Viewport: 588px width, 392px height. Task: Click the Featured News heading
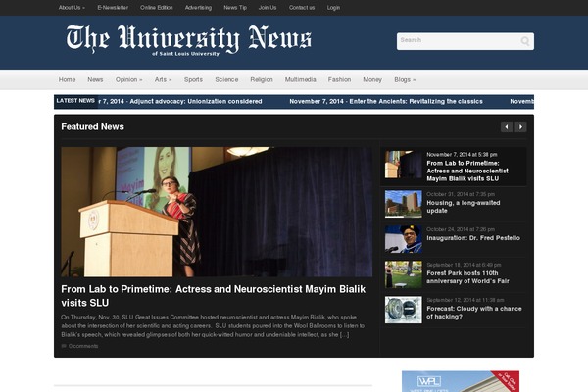(x=92, y=126)
